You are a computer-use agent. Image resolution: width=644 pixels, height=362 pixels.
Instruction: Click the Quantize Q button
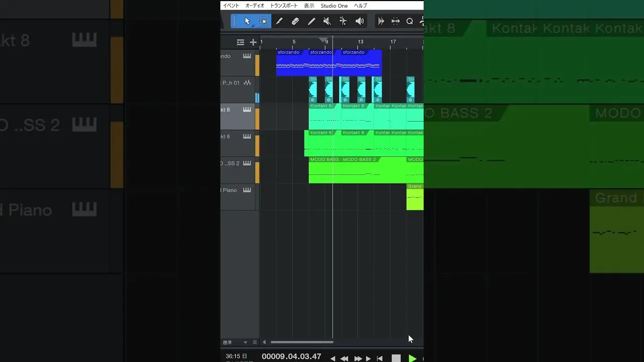[410, 21]
